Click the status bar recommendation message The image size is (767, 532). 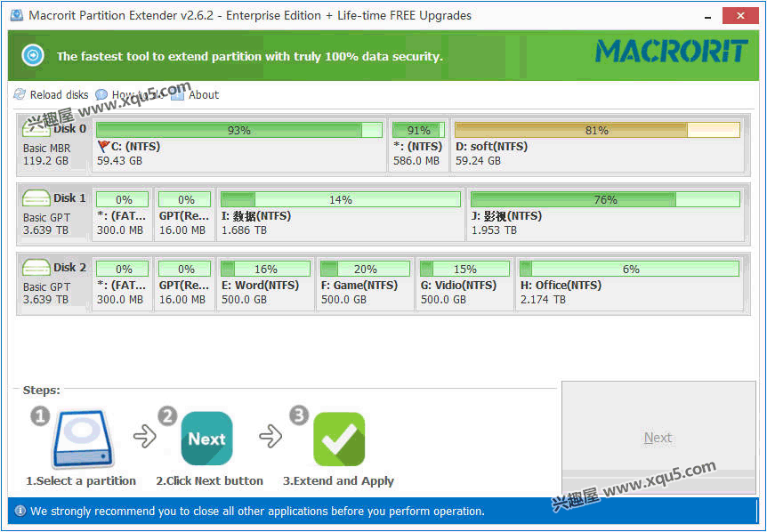pos(257,511)
